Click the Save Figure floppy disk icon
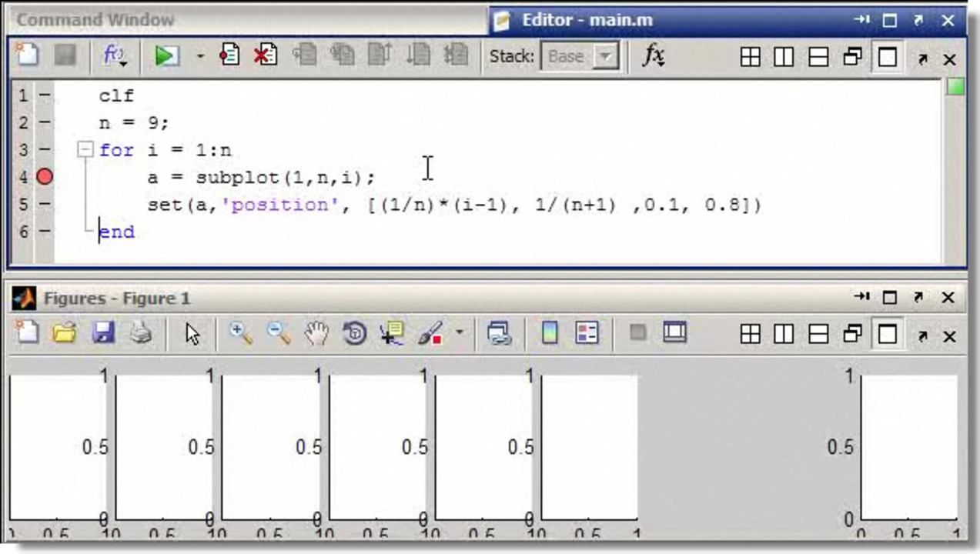This screenshot has height=554, width=980. click(x=103, y=333)
